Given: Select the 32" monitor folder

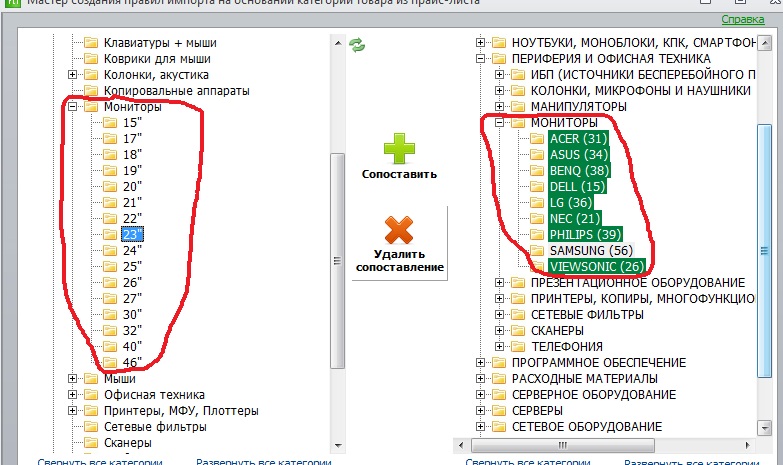Looking at the screenshot, I should point(132,331).
